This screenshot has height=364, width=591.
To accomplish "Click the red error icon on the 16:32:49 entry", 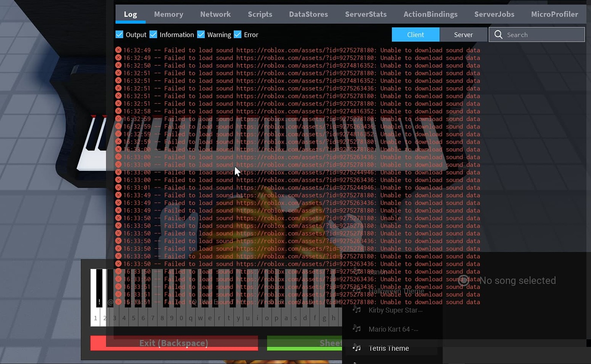I will [119, 50].
